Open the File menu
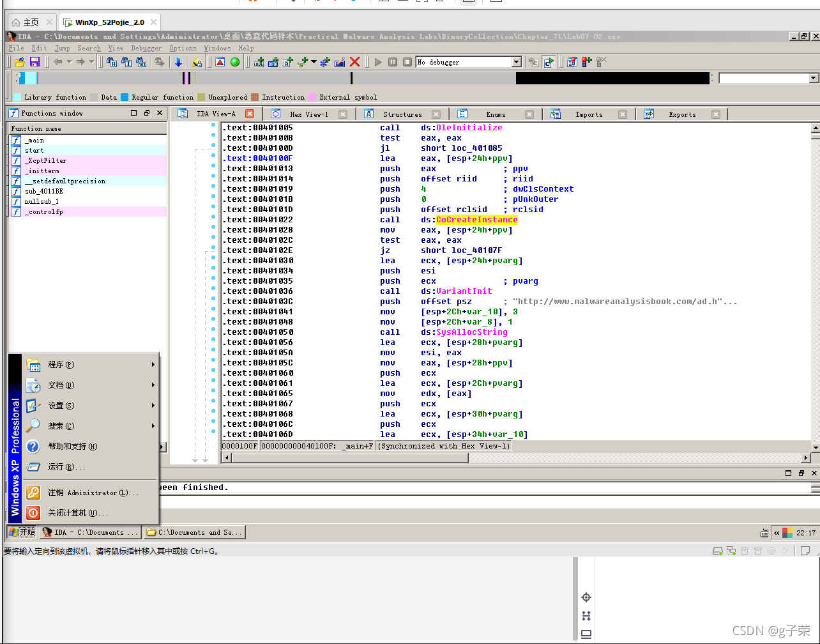820x644 pixels. coord(17,48)
